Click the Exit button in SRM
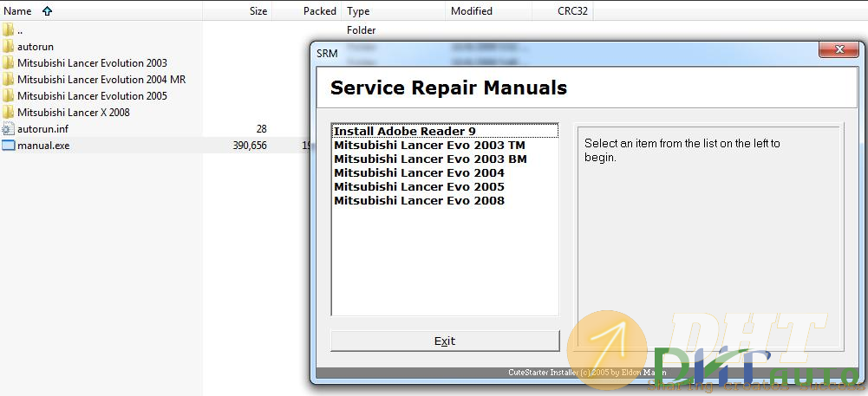 click(445, 341)
